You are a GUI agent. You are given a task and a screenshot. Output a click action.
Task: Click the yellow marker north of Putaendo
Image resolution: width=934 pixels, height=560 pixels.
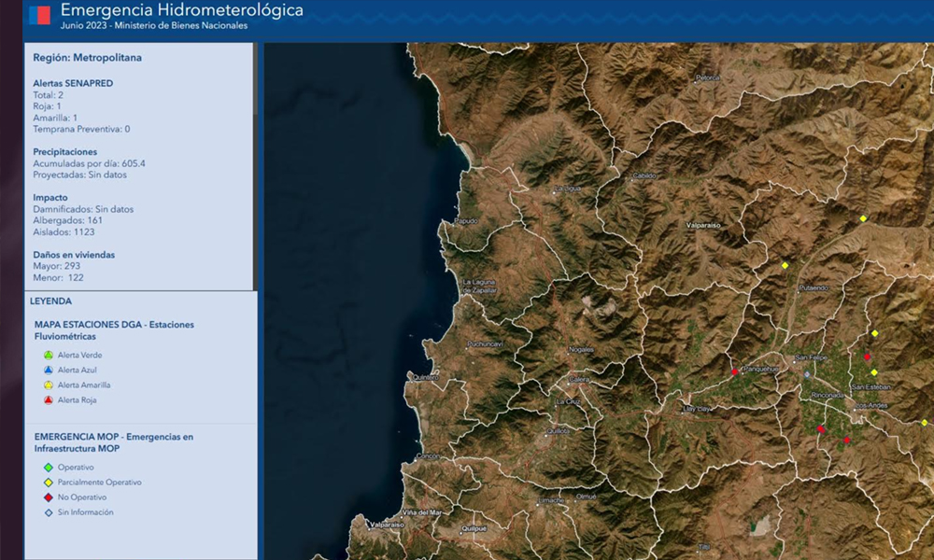(785, 265)
